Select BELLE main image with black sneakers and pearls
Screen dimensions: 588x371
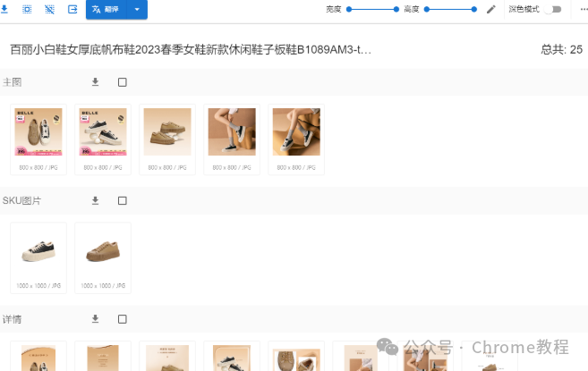(103, 132)
